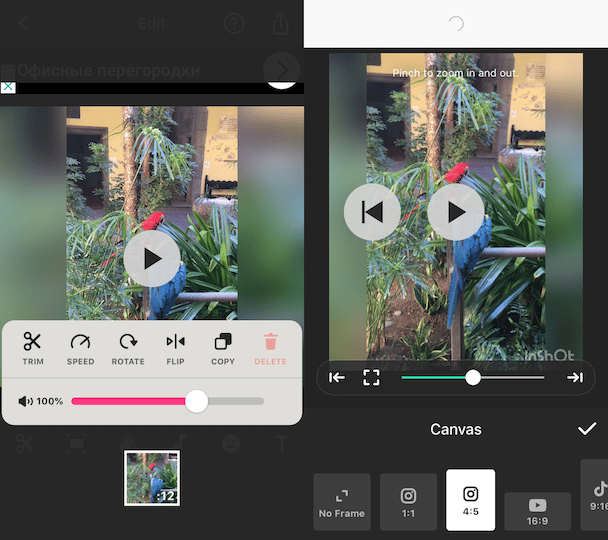The width and height of the screenshot is (608, 540).
Task: Click the Canvas panel title
Action: coord(456,429)
